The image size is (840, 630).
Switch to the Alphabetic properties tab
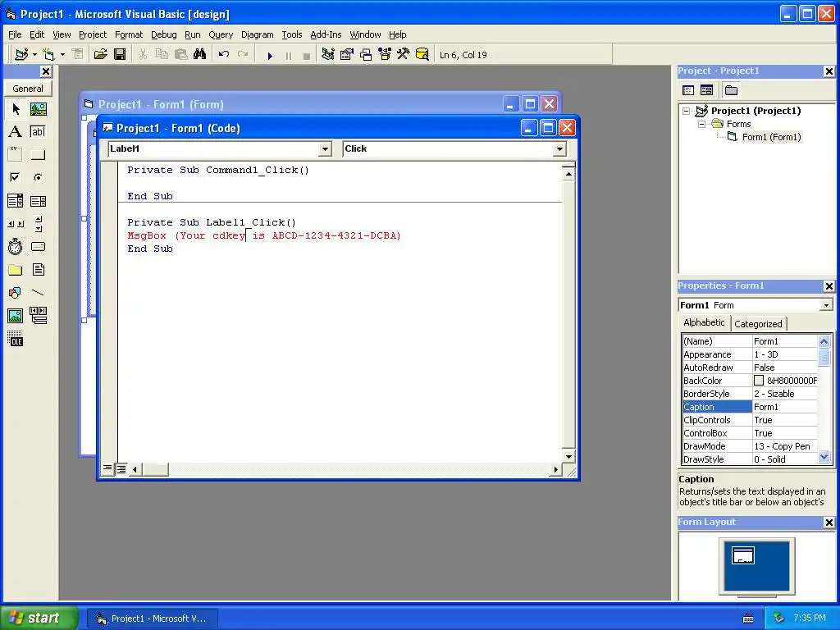pyautogui.click(x=704, y=322)
